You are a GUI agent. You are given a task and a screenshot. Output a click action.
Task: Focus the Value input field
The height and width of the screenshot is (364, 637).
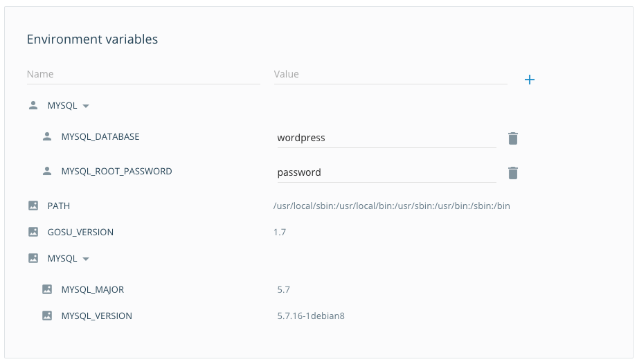pos(391,74)
